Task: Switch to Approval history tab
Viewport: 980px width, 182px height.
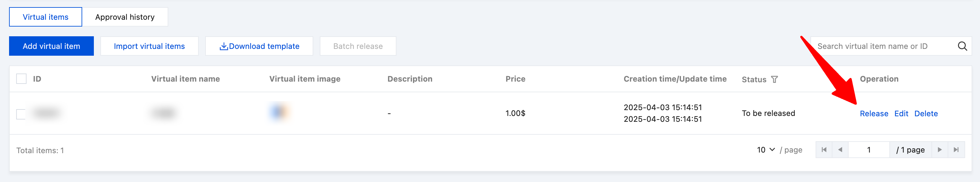Action: coord(125,17)
